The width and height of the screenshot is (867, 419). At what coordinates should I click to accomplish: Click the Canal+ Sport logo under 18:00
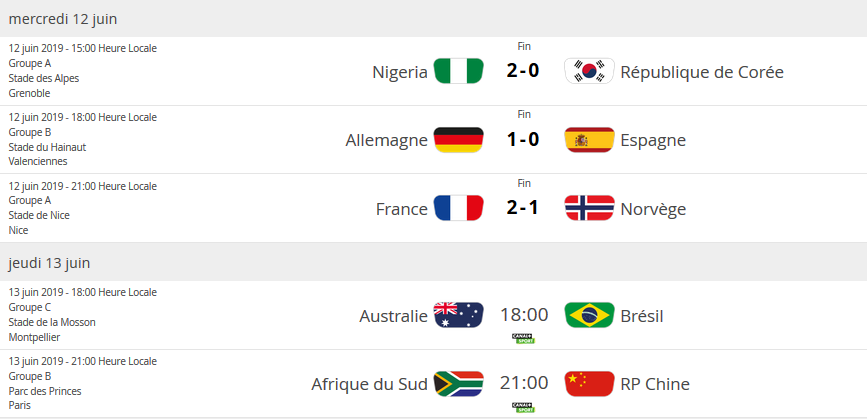pos(524,338)
